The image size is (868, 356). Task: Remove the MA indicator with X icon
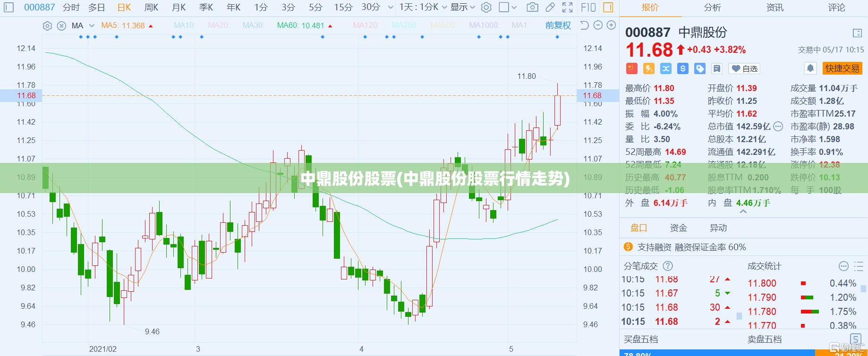[x=61, y=26]
